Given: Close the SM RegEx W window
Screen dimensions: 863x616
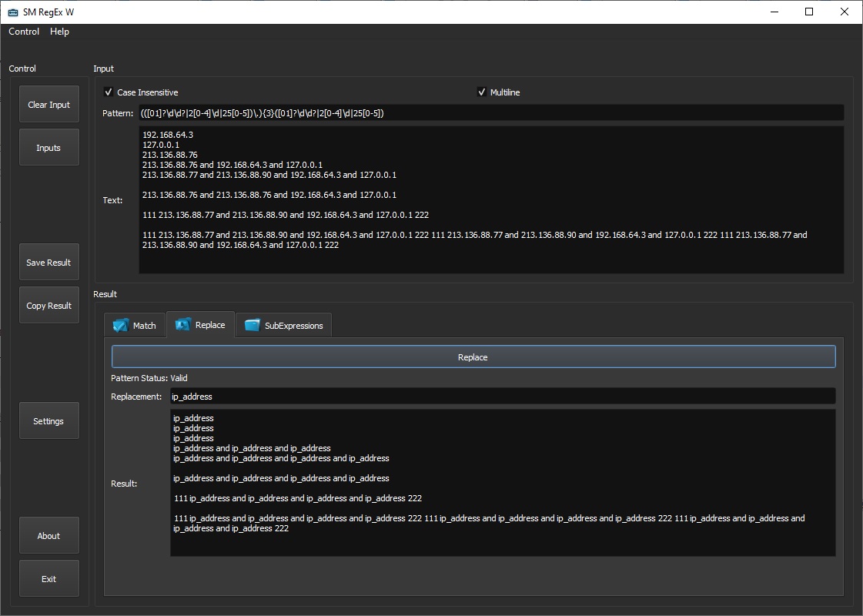Looking at the screenshot, I should click(x=845, y=12).
